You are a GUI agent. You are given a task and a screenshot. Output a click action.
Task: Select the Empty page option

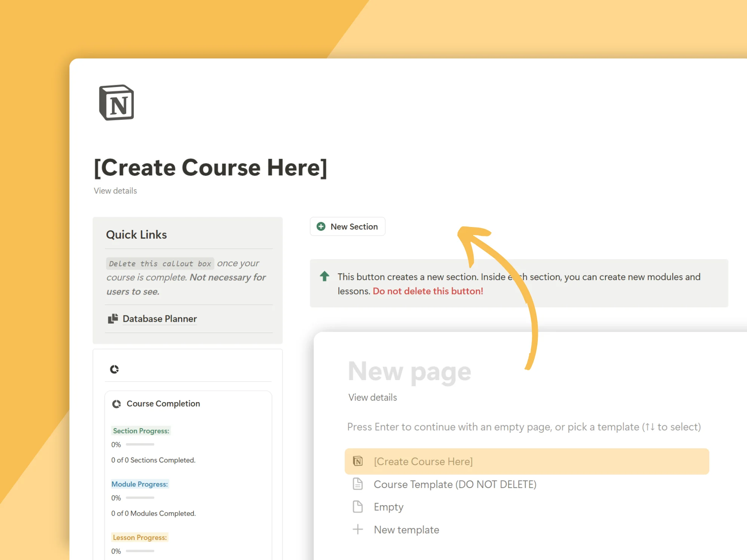click(x=388, y=507)
